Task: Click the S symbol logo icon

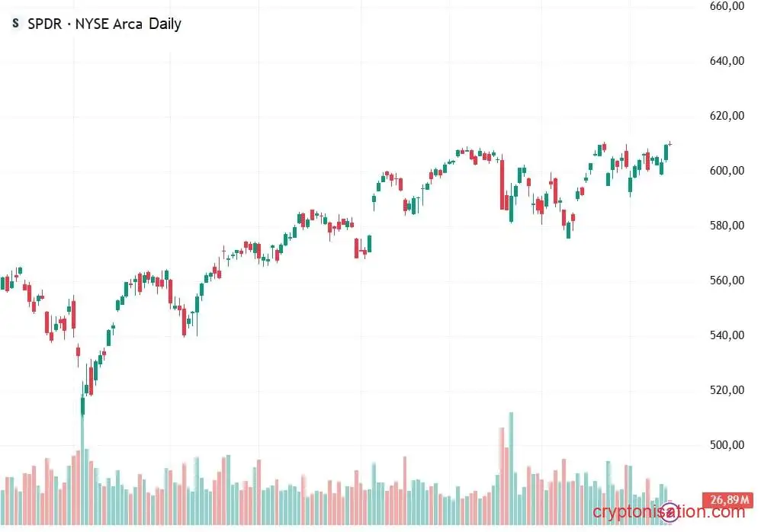Action: pos(15,23)
